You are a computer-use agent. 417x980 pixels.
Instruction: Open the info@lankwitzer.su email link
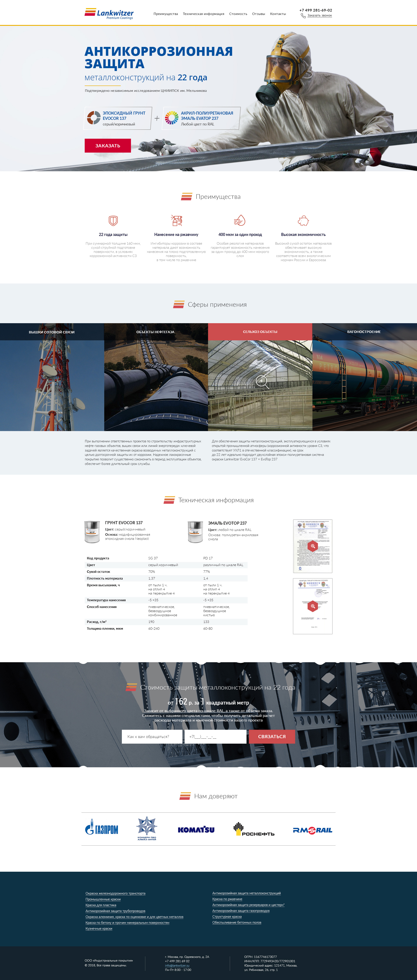pyautogui.click(x=177, y=965)
